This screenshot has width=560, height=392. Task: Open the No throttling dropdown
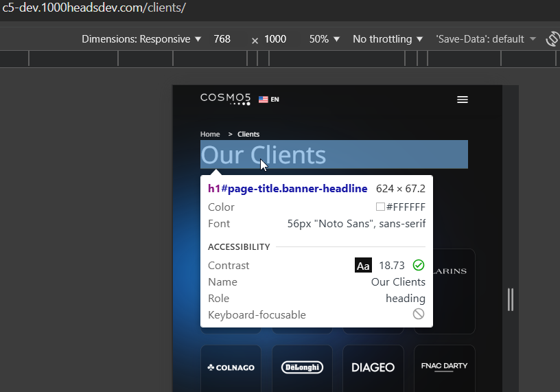[388, 39]
